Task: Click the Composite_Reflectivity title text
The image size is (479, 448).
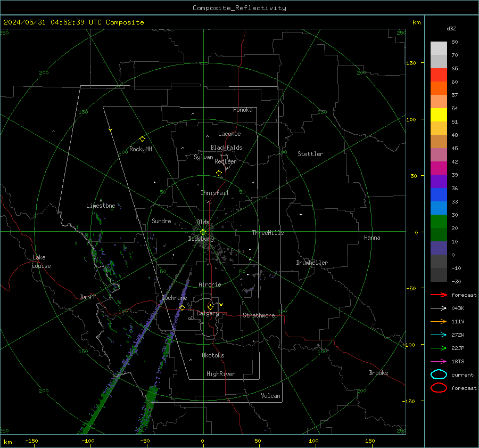Action: tap(240, 8)
